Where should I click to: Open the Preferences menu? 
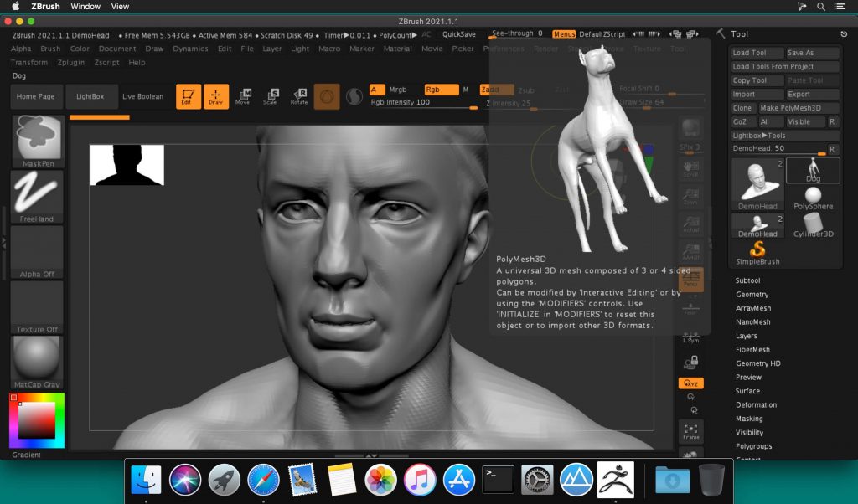(504, 49)
